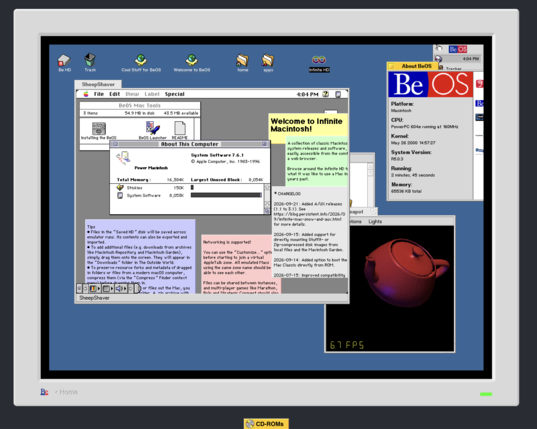Viewport: 537px width, 429px height.
Task: Click the Deskbar clock showing 4:04 PM
Action: pos(471,59)
